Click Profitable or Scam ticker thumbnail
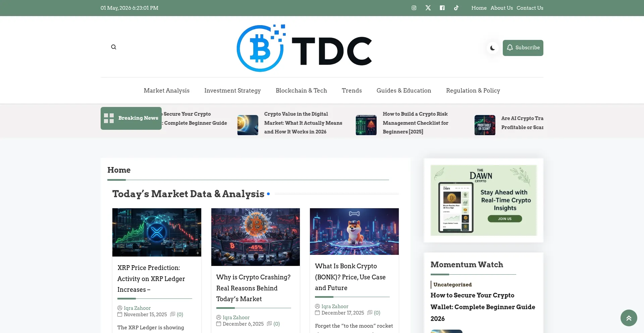This screenshot has height=333, width=644. 485,125
